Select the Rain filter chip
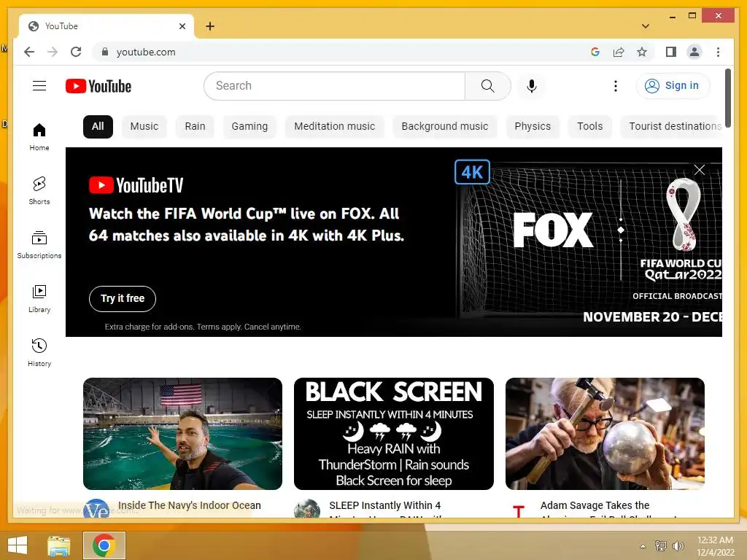 click(195, 126)
